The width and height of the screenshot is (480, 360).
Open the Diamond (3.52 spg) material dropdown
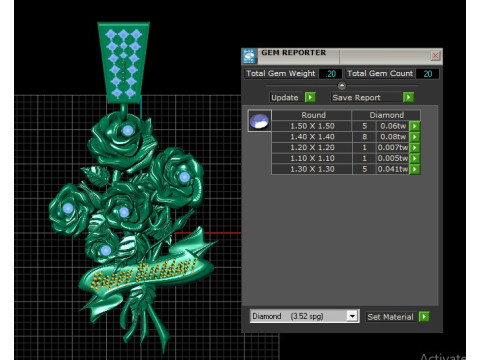tap(304, 316)
